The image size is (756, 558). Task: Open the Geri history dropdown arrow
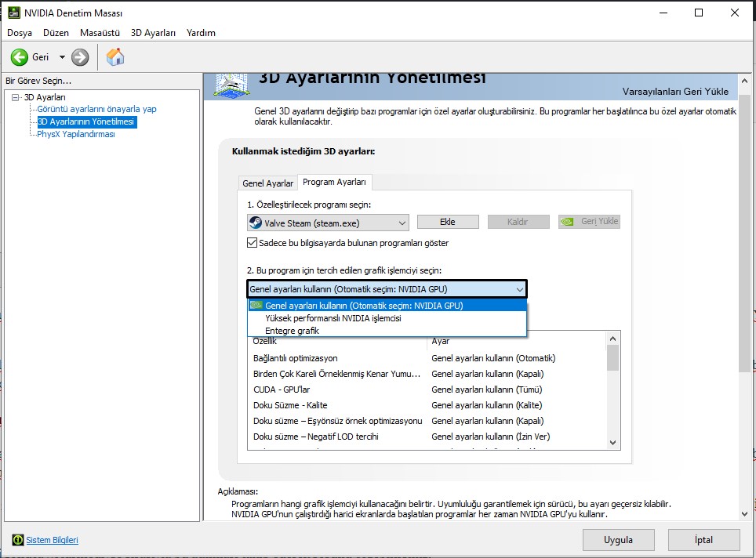click(62, 57)
